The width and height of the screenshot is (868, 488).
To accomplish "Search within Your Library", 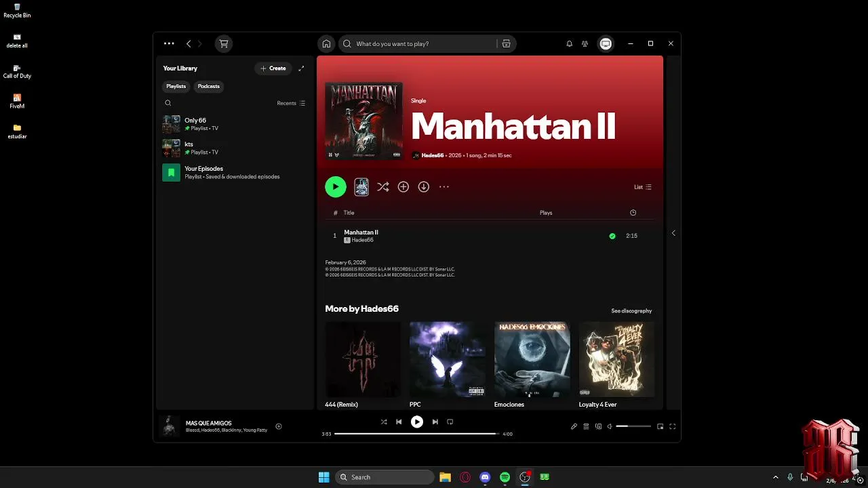I will pos(168,103).
